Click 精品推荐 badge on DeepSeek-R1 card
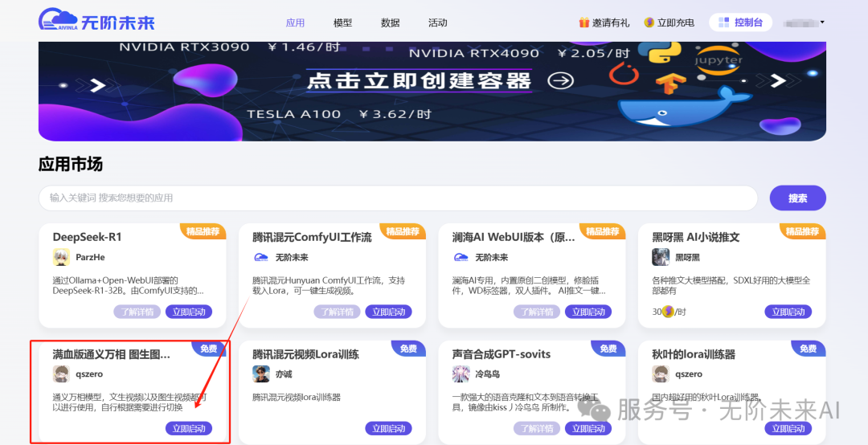The width and height of the screenshot is (868, 445). pos(203,231)
